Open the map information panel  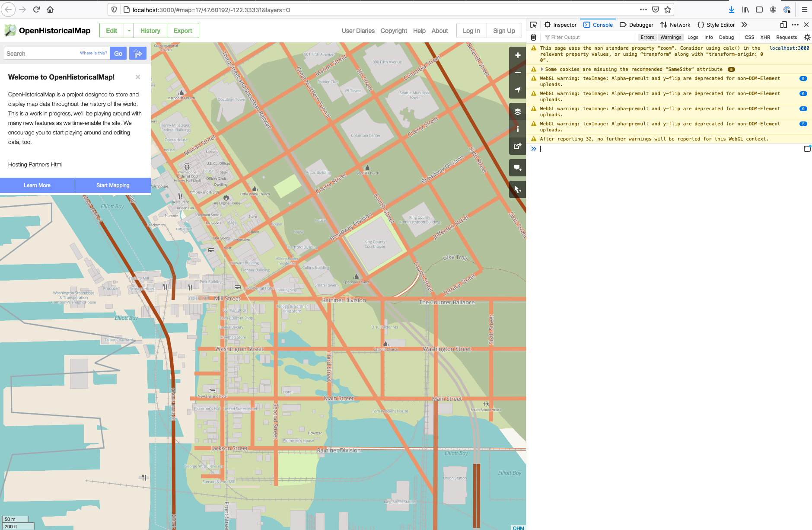[x=517, y=128]
